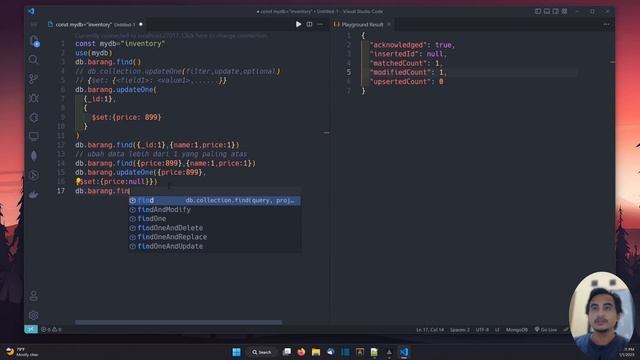Select the find autocomplete suggestion

(x=215, y=200)
